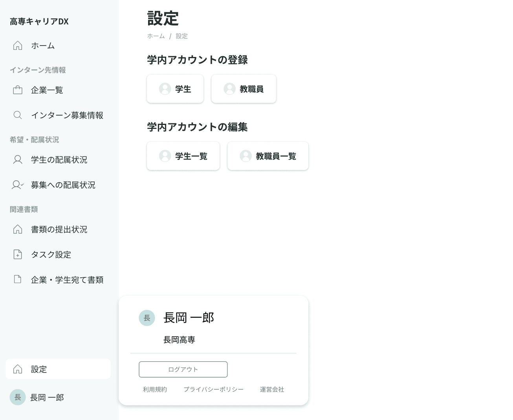The width and height of the screenshot is (513, 420).
Task: Click the icon beside 書類の提出状況
Action: pos(18,229)
